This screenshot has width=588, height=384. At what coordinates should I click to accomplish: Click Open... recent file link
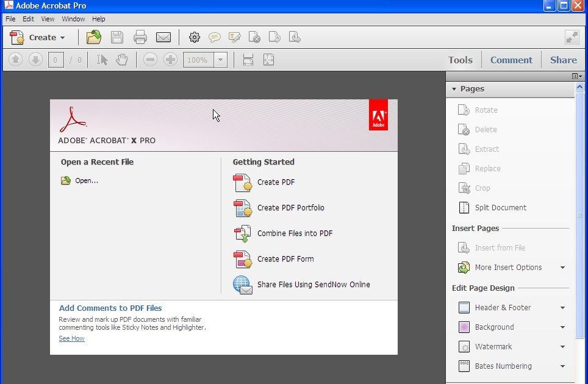click(79, 180)
